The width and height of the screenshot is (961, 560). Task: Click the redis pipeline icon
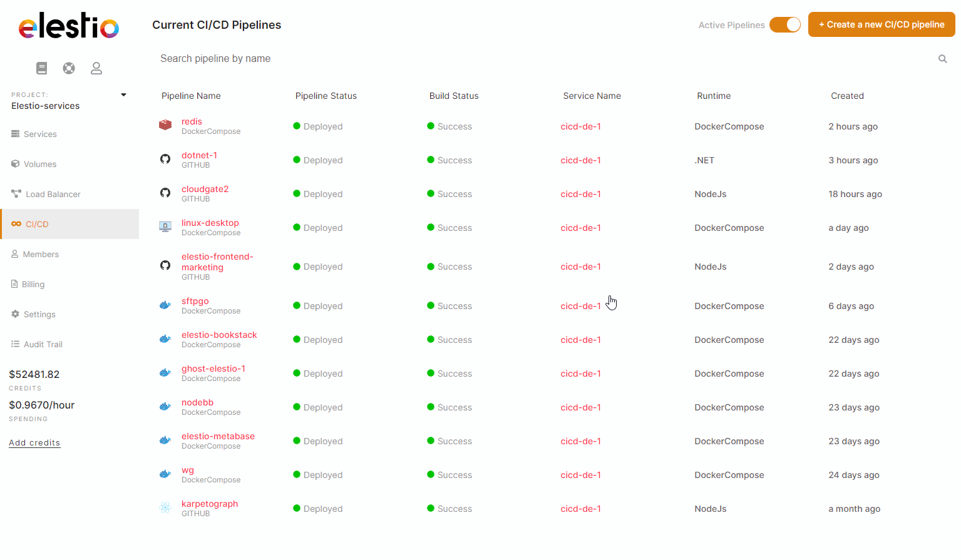point(165,125)
